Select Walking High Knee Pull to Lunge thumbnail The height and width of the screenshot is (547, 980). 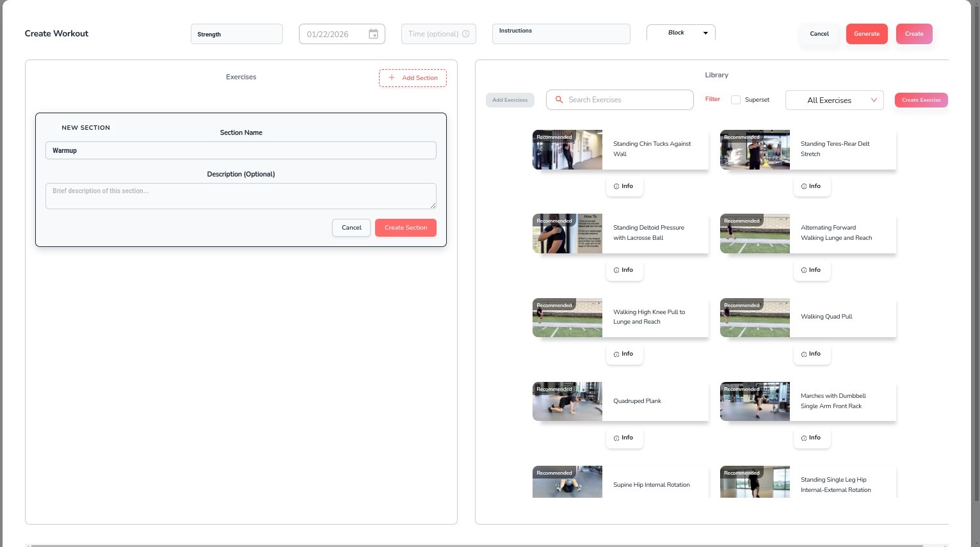click(x=567, y=317)
